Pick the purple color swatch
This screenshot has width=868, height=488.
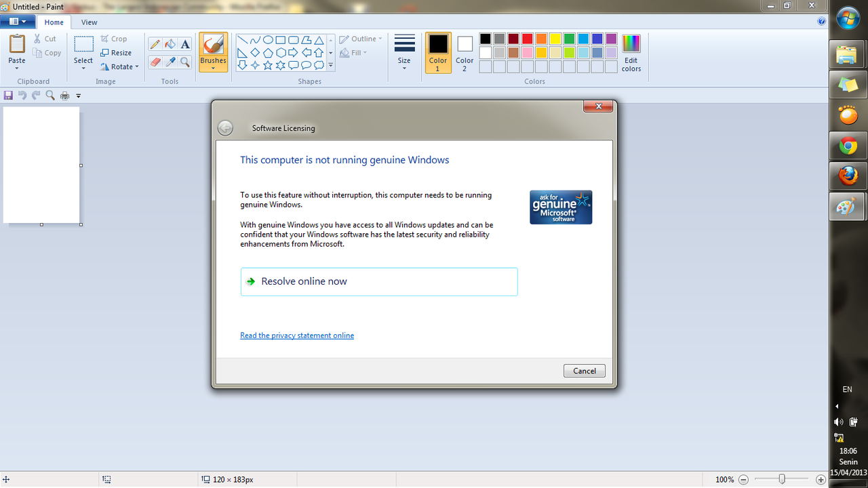tap(612, 39)
